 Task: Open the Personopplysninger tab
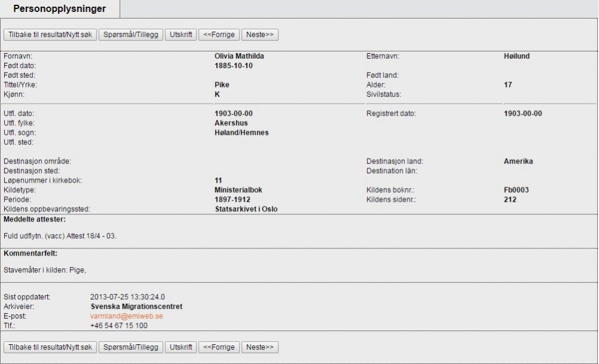60,9
